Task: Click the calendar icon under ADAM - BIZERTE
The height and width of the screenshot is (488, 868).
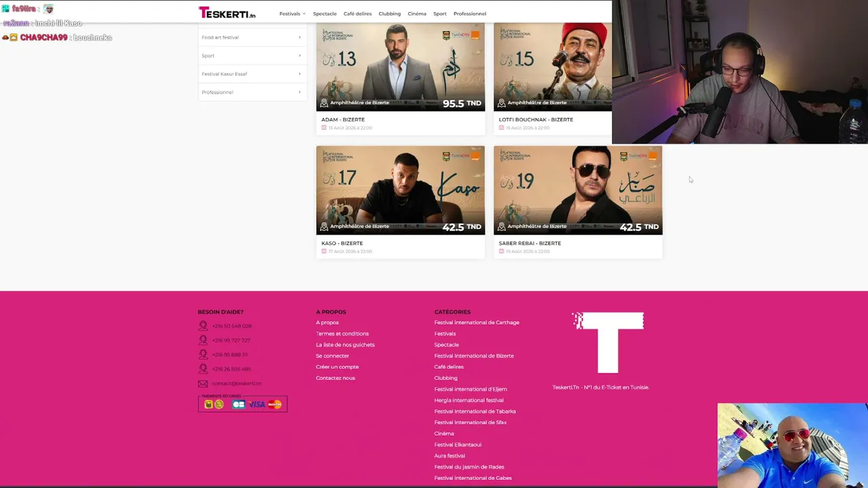Action: point(324,127)
